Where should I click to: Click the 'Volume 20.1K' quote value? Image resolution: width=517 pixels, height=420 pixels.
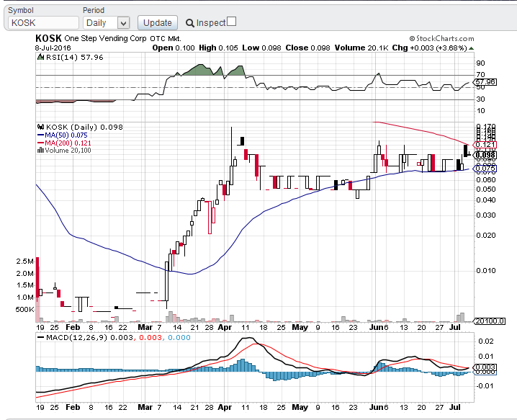point(361,48)
